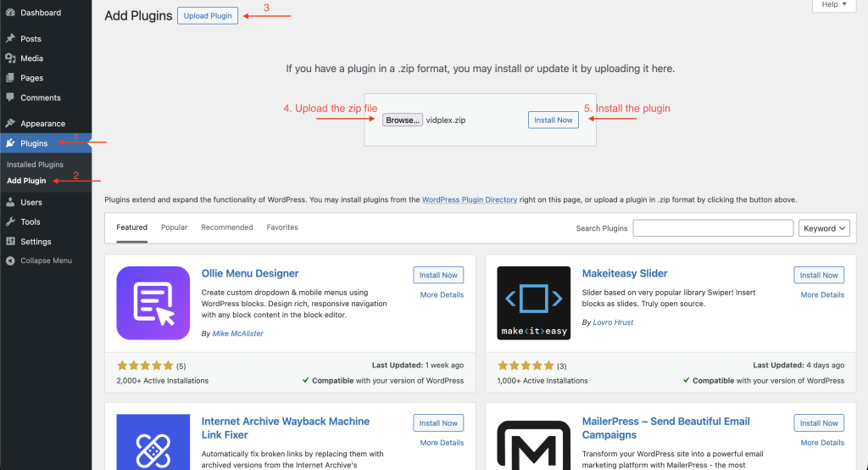The width and height of the screenshot is (868, 470).
Task: Switch to the Popular tab
Action: (x=174, y=227)
